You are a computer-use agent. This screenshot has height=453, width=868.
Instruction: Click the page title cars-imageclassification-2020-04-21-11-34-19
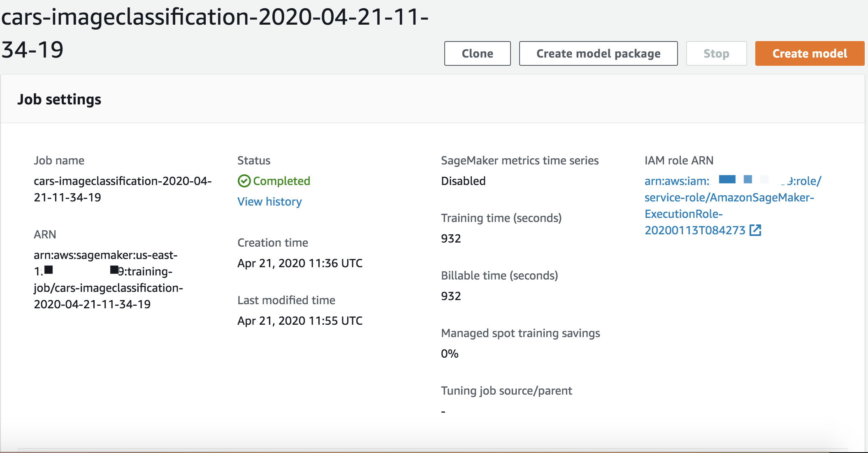[215, 33]
